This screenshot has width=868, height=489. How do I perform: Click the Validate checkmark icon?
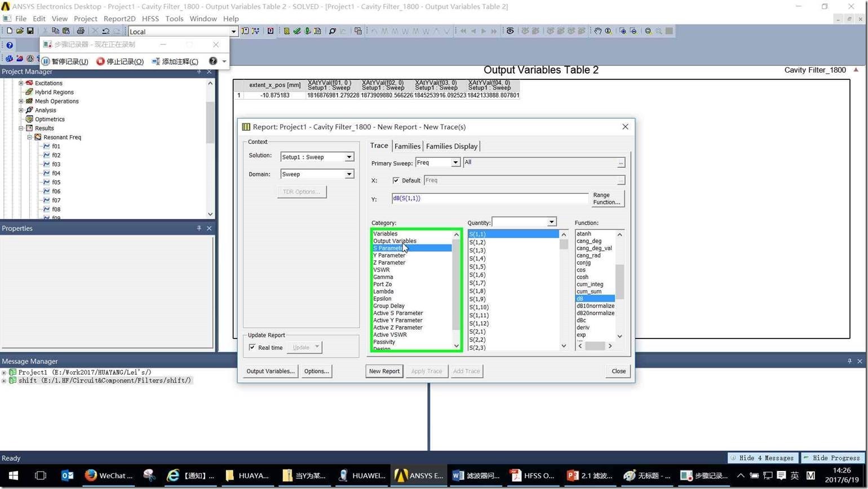(297, 31)
